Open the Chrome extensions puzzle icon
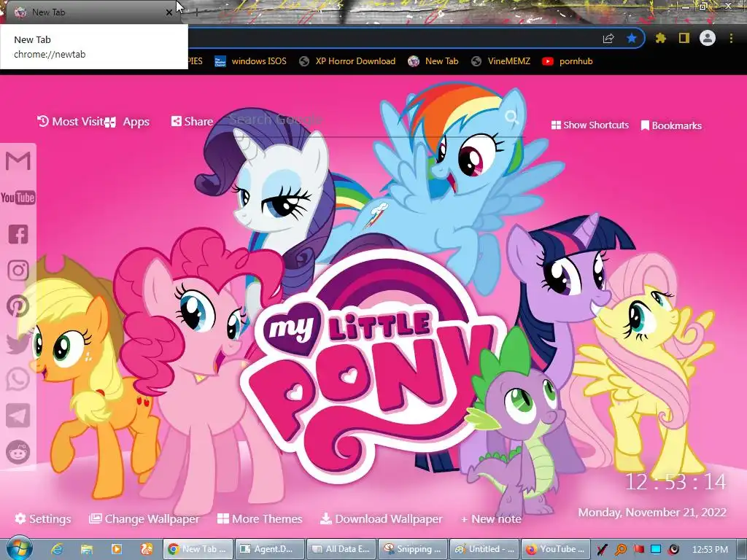This screenshot has width=747, height=560. pos(661,38)
